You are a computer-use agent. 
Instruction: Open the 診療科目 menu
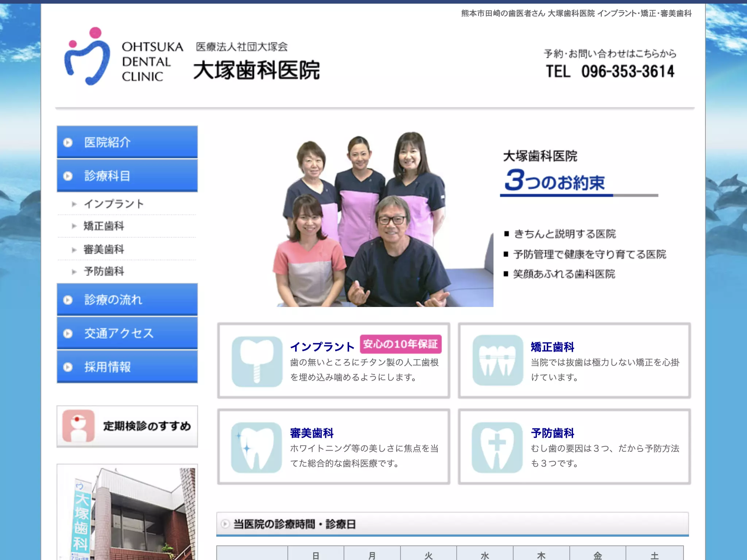coord(127,176)
